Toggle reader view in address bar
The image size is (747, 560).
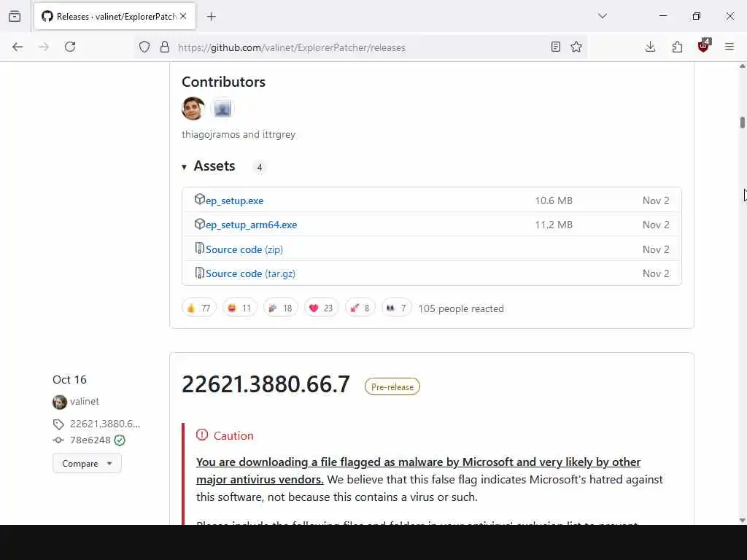[x=555, y=47]
